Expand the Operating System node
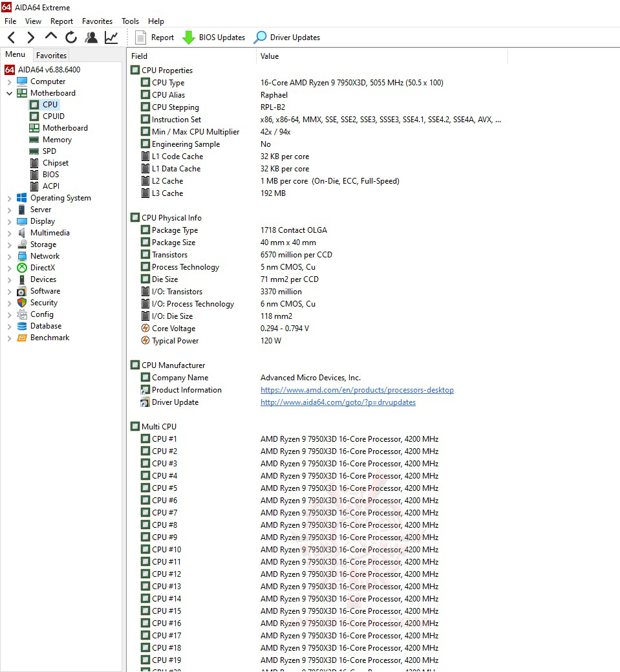Viewport: 620px width, 672px height. click(10, 198)
